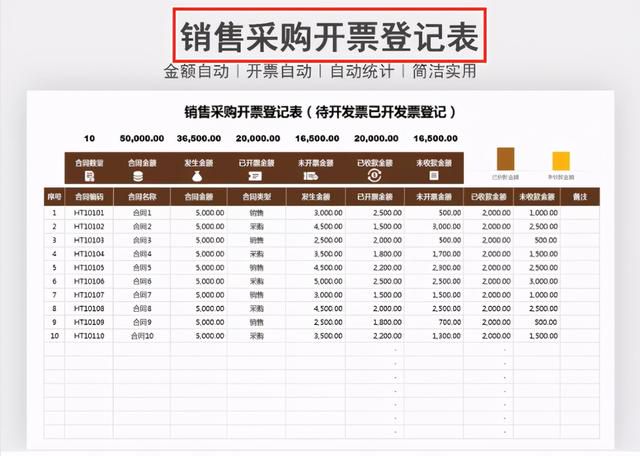
Task: Select the cell HT10107
Action: (89, 295)
